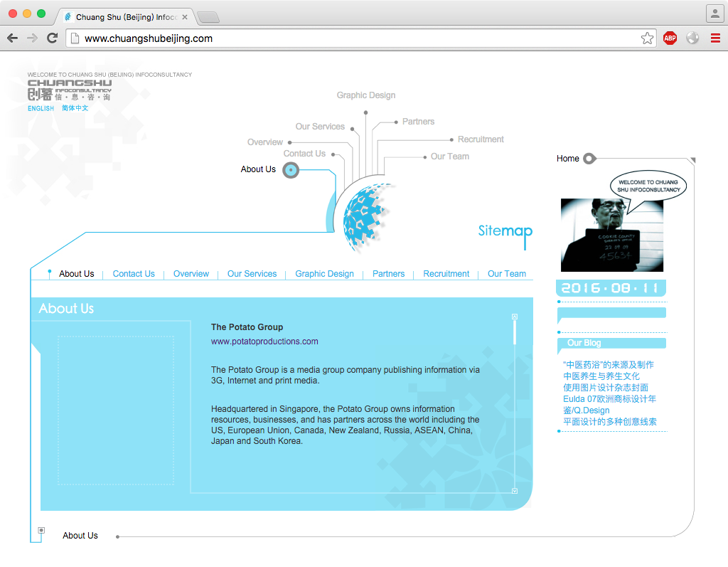Click the address bar URL field
This screenshot has width=728, height=567.
tap(355, 38)
